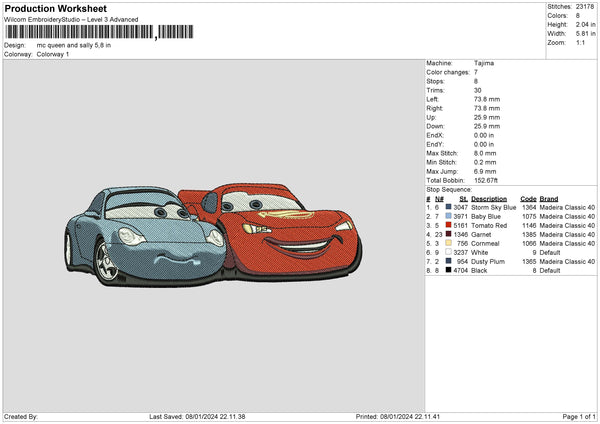Click the White thread color swatch
Image resolution: width=600 pixels, height=424 pixels.
448,252
